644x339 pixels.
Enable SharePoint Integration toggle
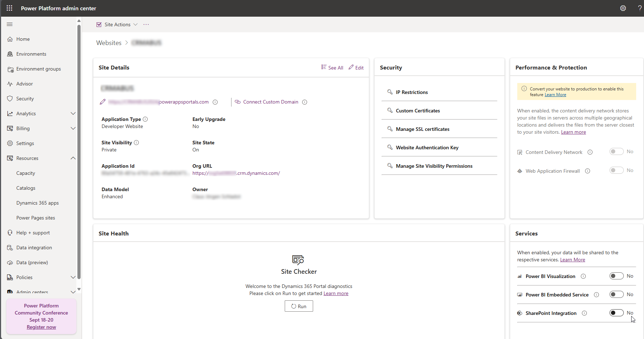[x=616, y=313]
